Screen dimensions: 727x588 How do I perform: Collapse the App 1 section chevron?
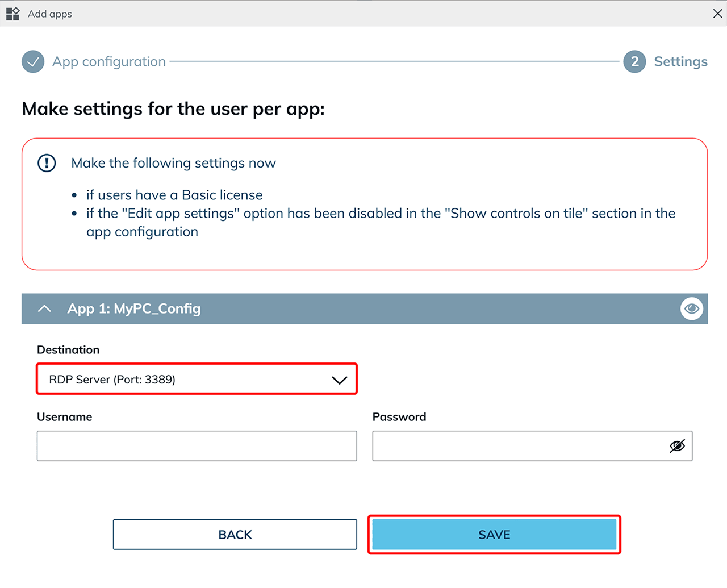(x=44, y=308)
